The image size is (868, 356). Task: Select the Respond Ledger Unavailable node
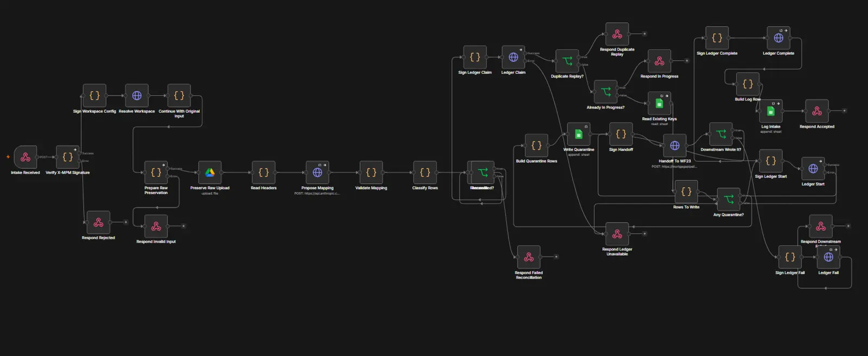(x=617, y=234)
